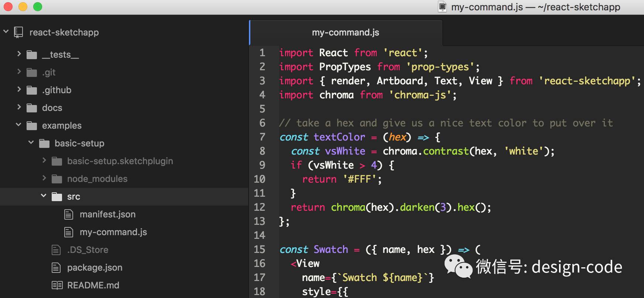Image resolution: width=644 pixels, height=298 pixels.
Task: Click the my-command.js file icon in tree
Action: (x=69, y=232)
